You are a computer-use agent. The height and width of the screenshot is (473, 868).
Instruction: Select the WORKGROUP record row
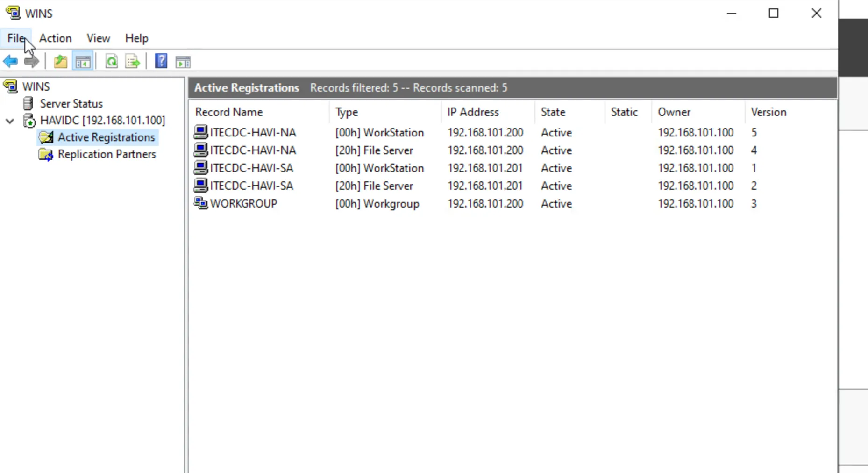tap(243, 204)
